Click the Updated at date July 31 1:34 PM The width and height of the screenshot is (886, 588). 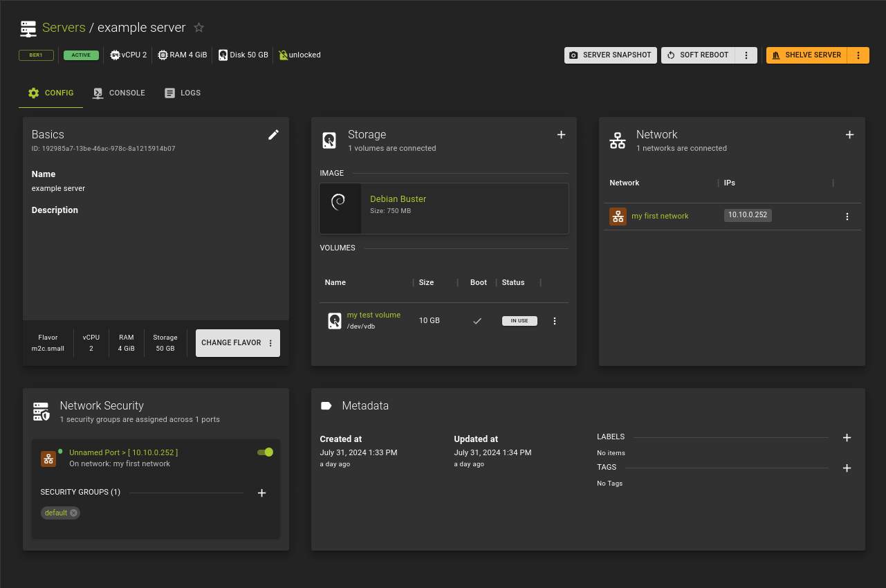click(492, 452)
